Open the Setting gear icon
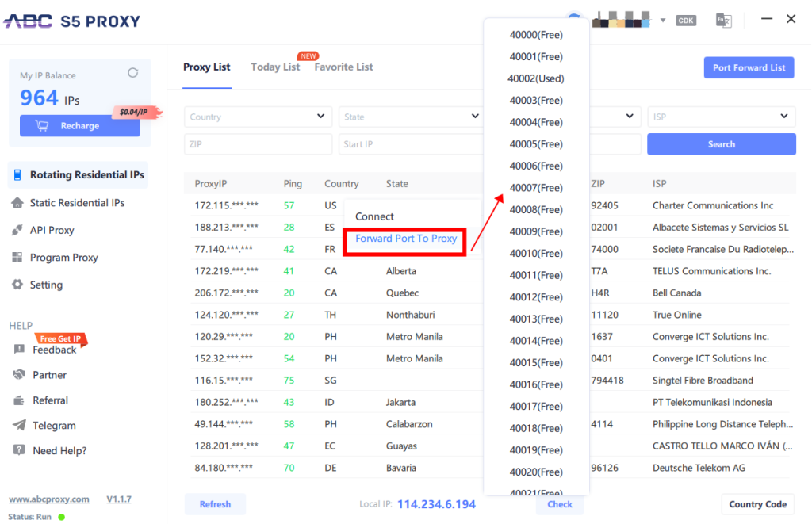 click(x=17, y=285)
